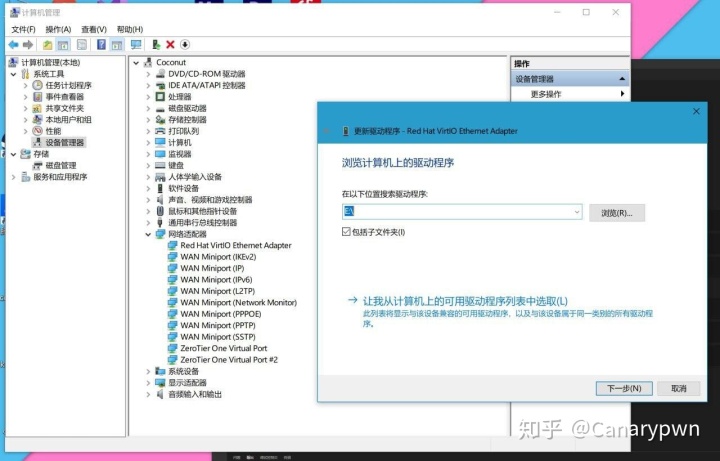Open the Action (操作) menu
This screenshot has width=720, height=461.
(58, 29)
